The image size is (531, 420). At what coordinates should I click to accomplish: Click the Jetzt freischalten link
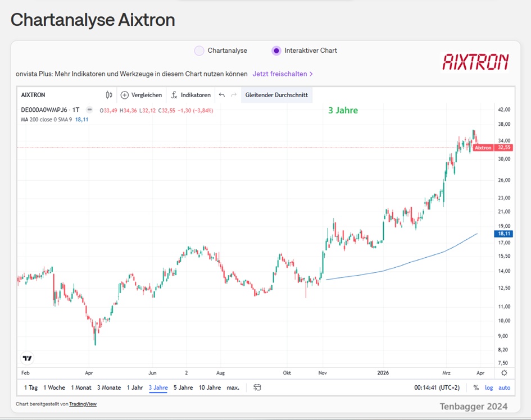pos(282,74)
